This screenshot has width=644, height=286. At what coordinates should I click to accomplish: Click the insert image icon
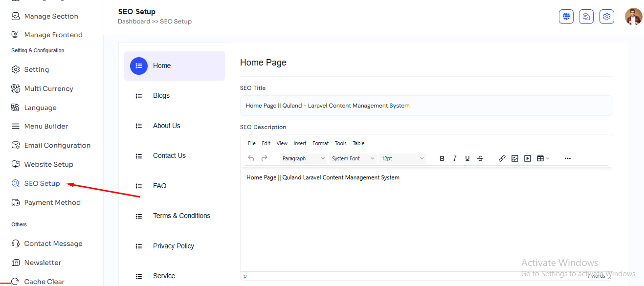click(515, 158)
